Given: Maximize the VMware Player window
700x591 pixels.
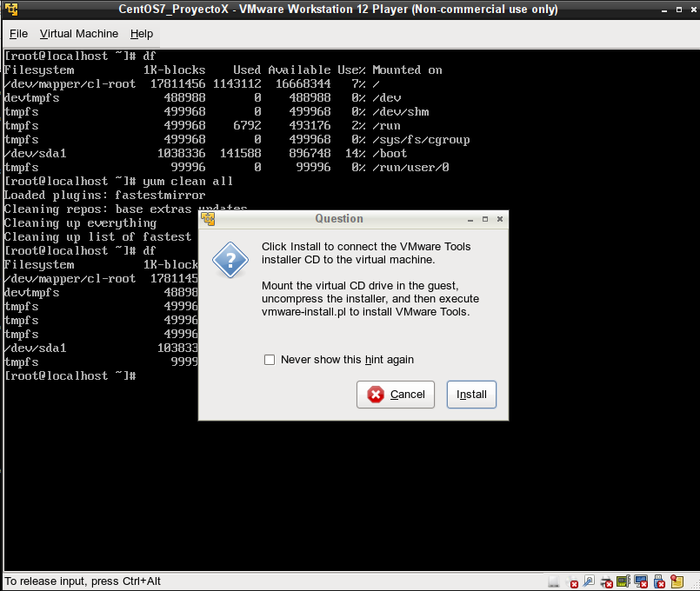Looking at the screenshot, I should [679, 10].
